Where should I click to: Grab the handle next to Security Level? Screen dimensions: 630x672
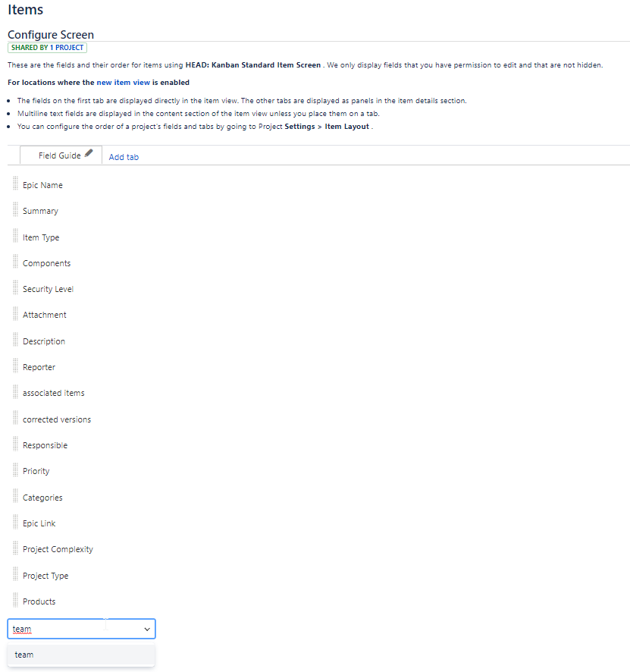(14, 288)
